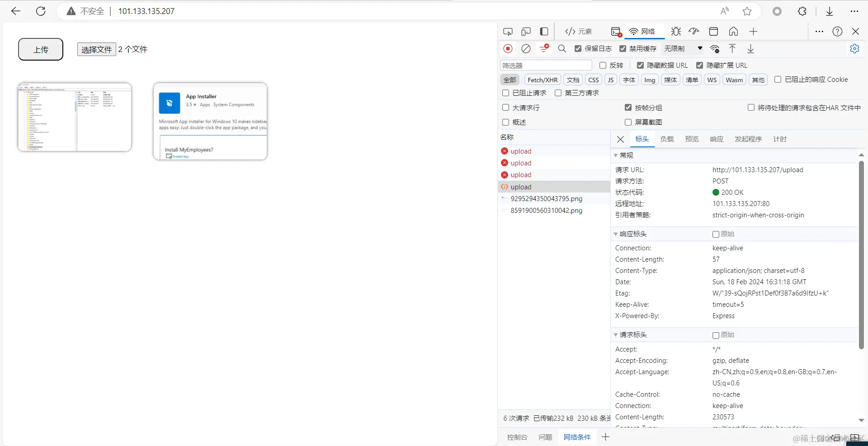Enable the 大请求行 checkbox
Viewport: 868px width, 446px height.
[x=505, y=108]
